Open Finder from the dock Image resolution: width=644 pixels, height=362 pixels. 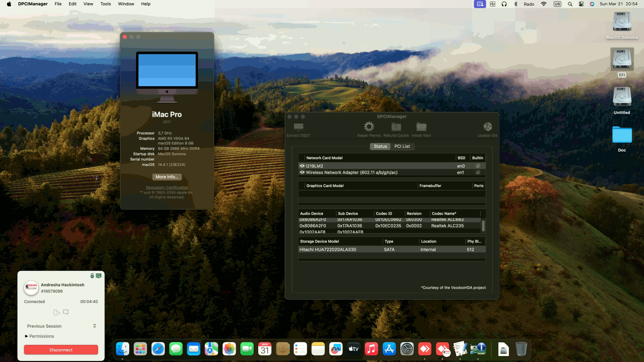[x=123, y=349]
